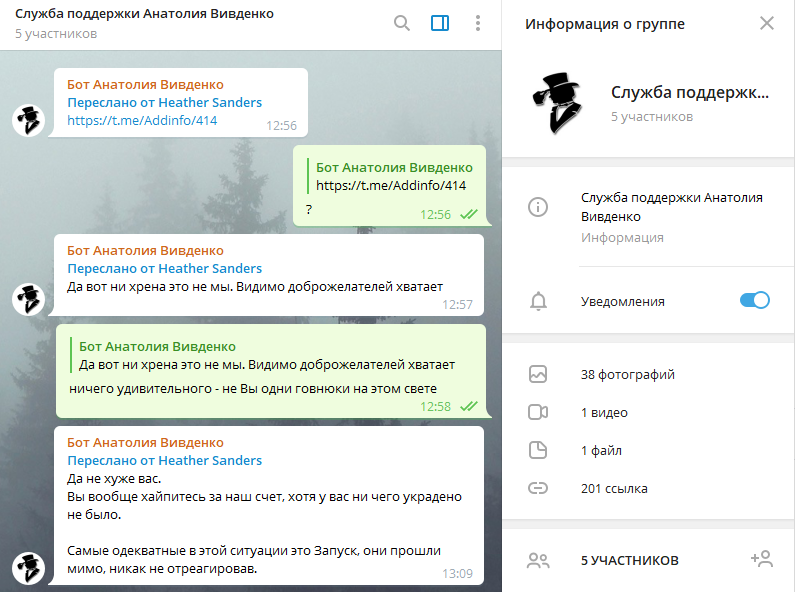The height and width of the screenshot is (592, 795).
Task: Jump to quoted message in the 12:58 reply
Action: [263, 356]
